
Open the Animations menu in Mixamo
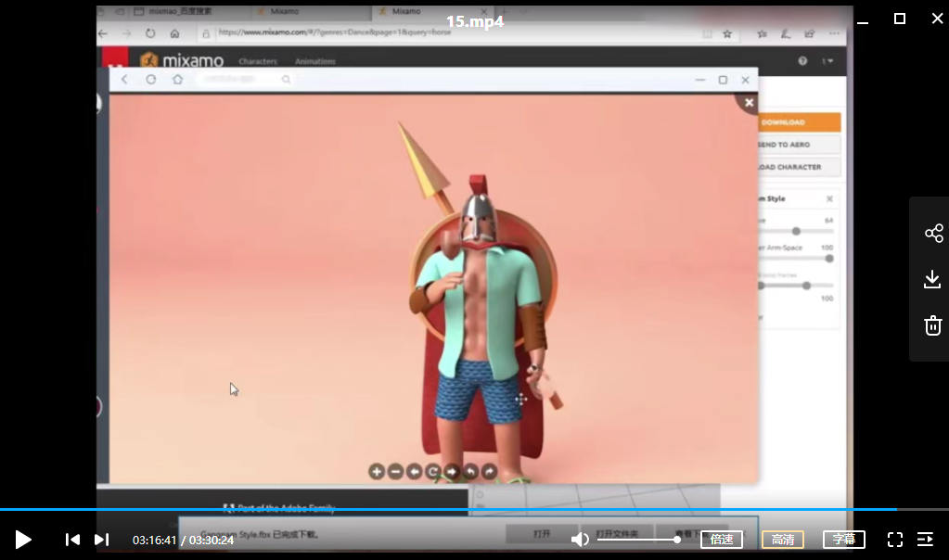pyautogui.click(x=315, y=61)
